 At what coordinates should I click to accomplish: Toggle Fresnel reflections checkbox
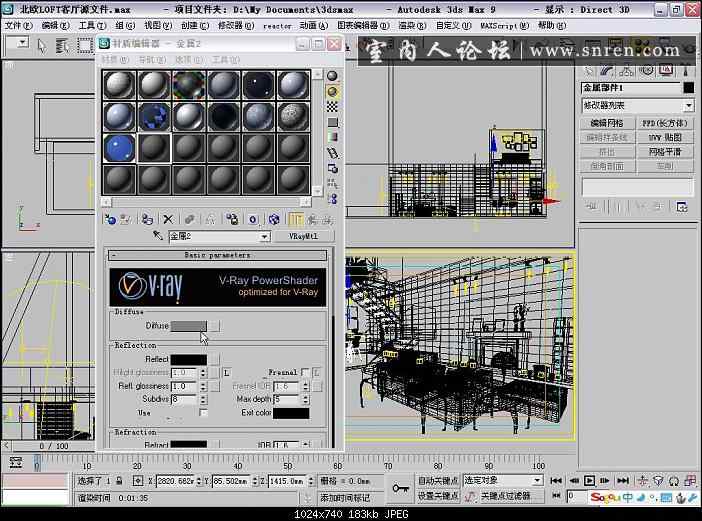tap(305, 372)
